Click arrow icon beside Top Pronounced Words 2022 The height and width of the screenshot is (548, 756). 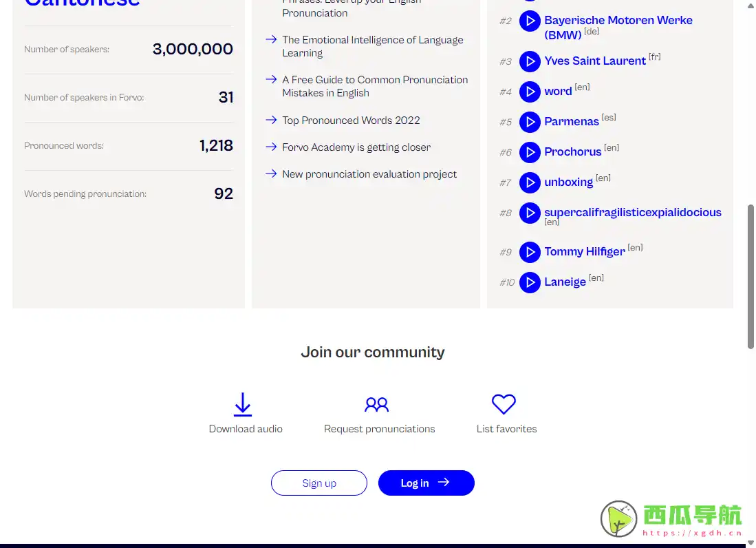271,120
